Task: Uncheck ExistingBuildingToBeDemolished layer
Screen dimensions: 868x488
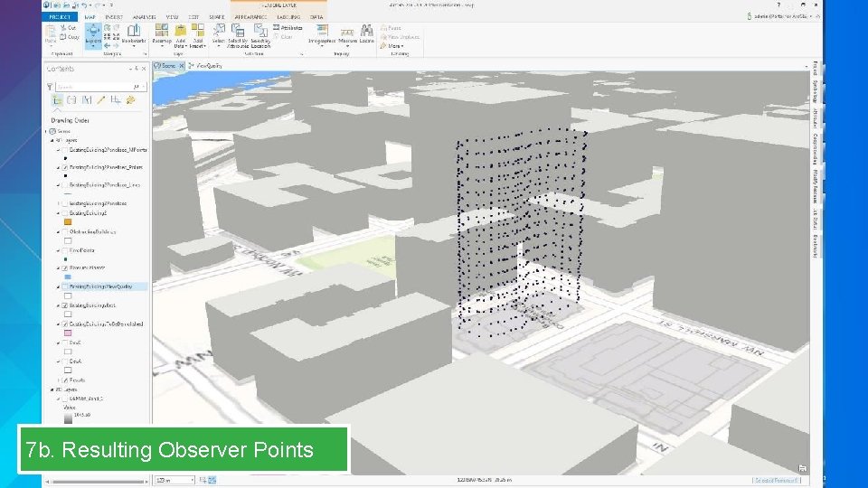Action: (x=65, y=324)
